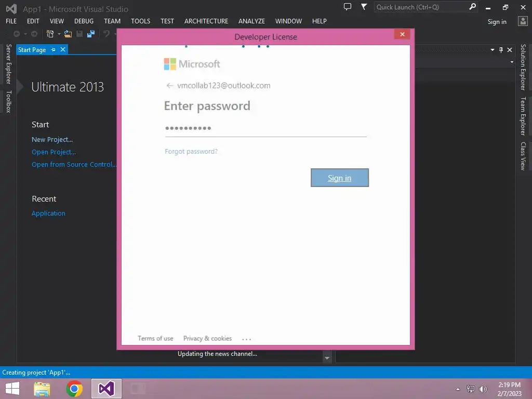This screenshot has height=399, width=532.
Task: Open the New Project dropdown arrow
Action: [59, 34]
